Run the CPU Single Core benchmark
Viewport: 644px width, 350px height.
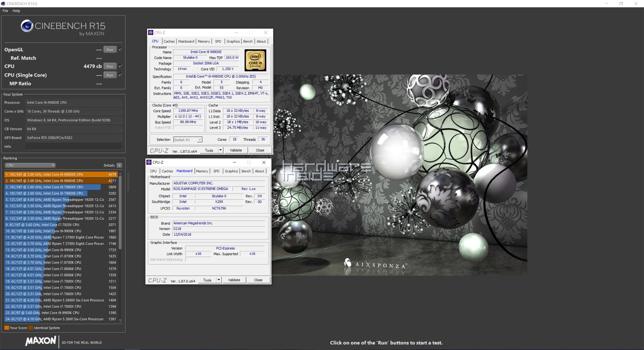tap(110, 75)
